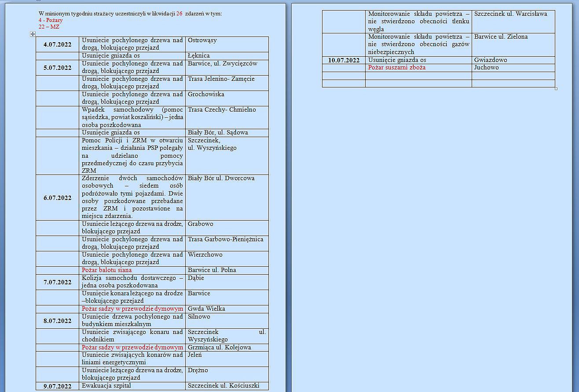The height and width of the screenshot is (392, 579).
Task: Click the location cell Gwda Wielka
Action: pyautogui.click(x=227, y=309)
